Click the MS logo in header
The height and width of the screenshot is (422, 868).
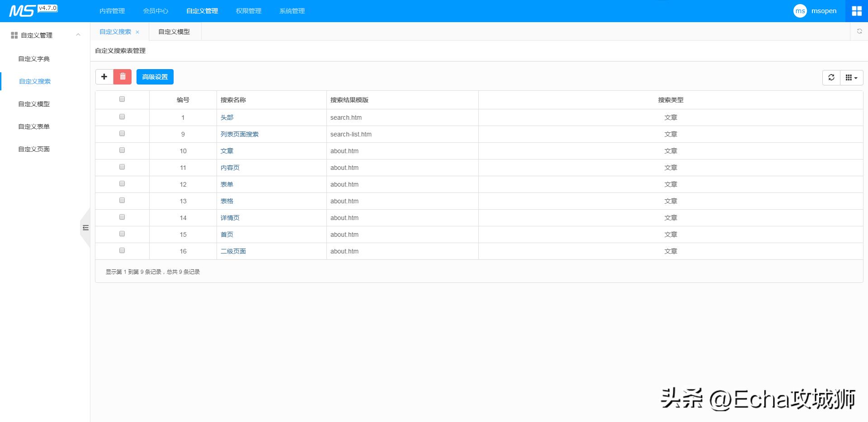tap(22, 11)
